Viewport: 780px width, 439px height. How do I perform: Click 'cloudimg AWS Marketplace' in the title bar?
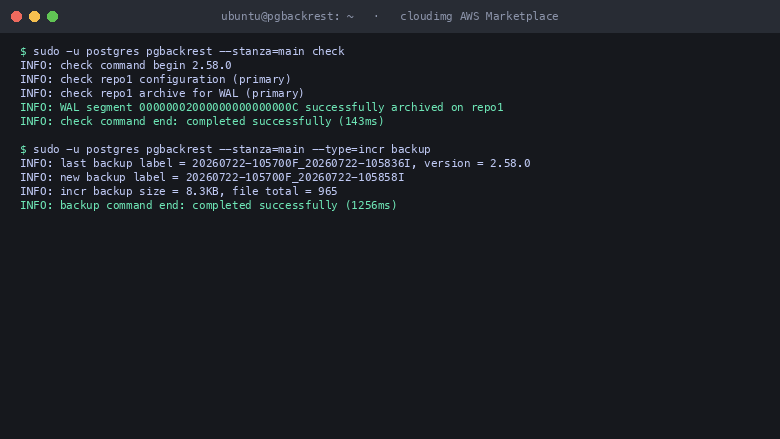point(479,16)
